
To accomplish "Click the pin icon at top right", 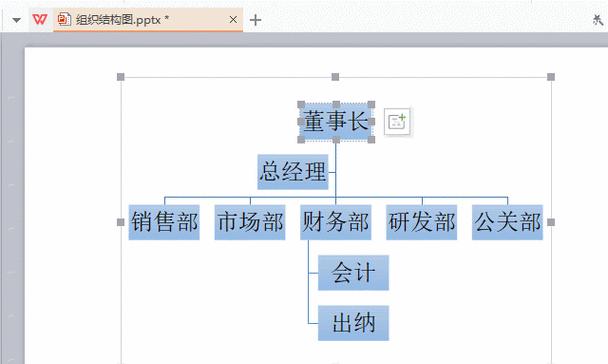I will [598, 19].
